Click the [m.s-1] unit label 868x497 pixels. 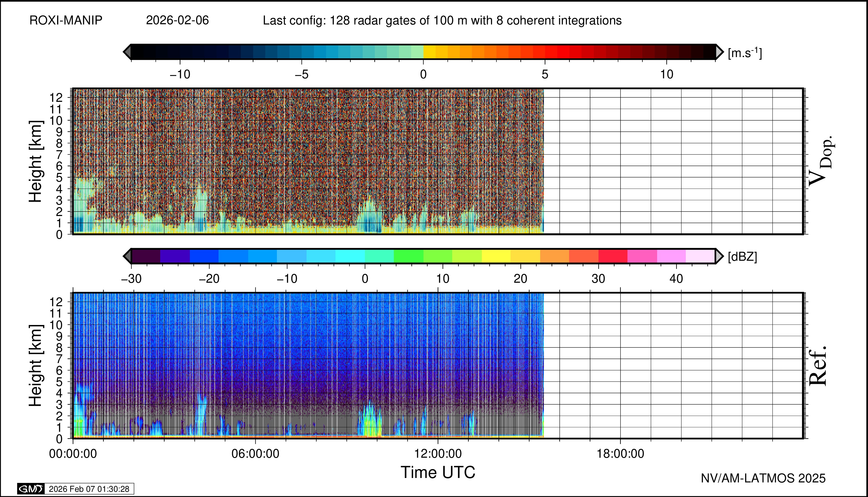[x=745, y=53]
